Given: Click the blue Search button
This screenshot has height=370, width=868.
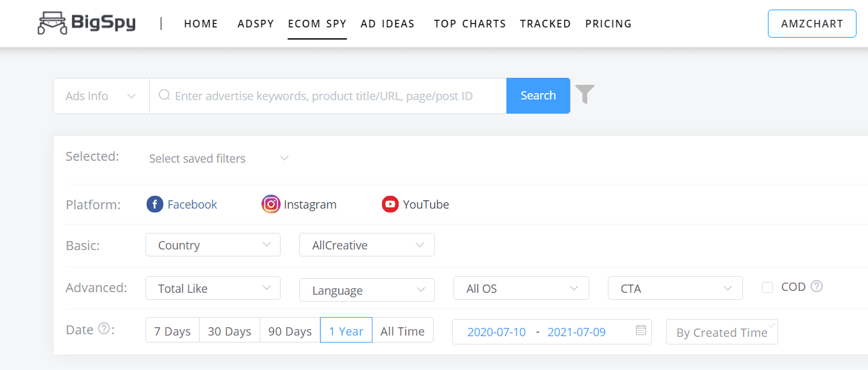Looking at the screenshot, I should tap(538, 96).
